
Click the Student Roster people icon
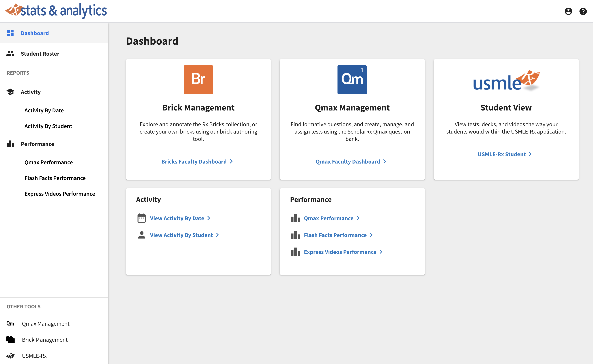pos(10,53)
